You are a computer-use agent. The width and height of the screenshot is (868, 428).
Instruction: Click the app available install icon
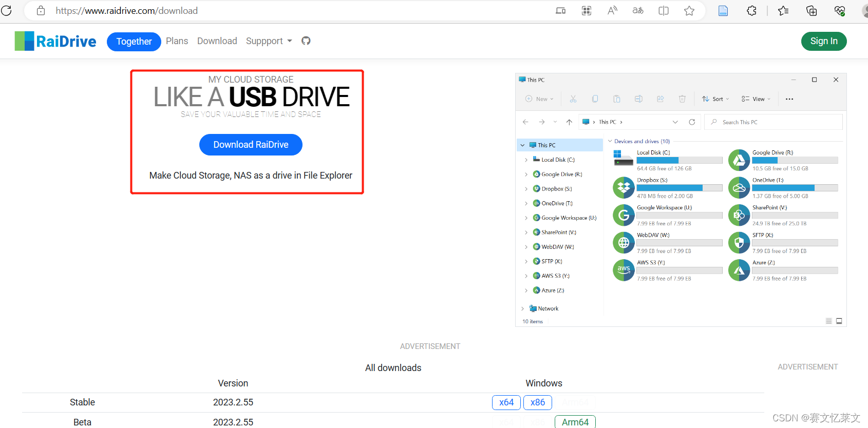(561, 10)
